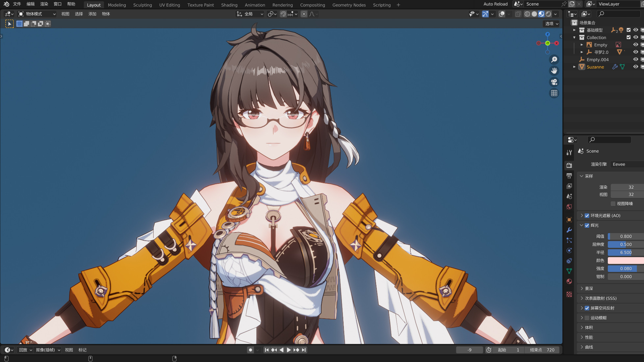Click the camera view icon in viewport

[x=554, y=82]
